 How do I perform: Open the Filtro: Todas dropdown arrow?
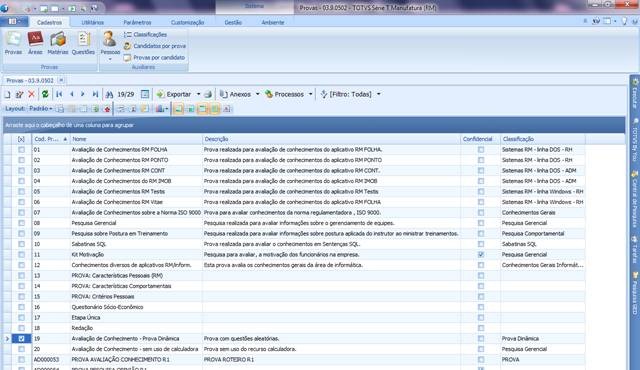point(379,94)
